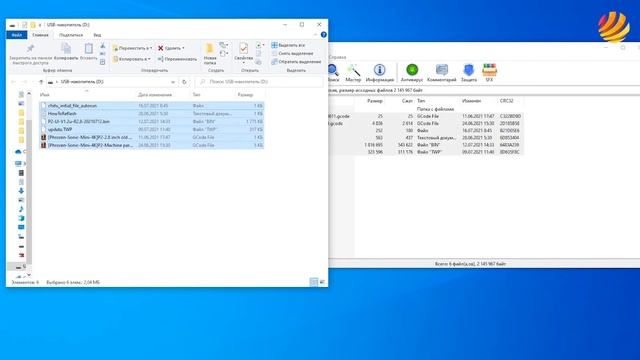Open 3D Objects cube icon in sidebar
Image resolution: width=640 pixels, height=360 pixels.
click(21, 218)
